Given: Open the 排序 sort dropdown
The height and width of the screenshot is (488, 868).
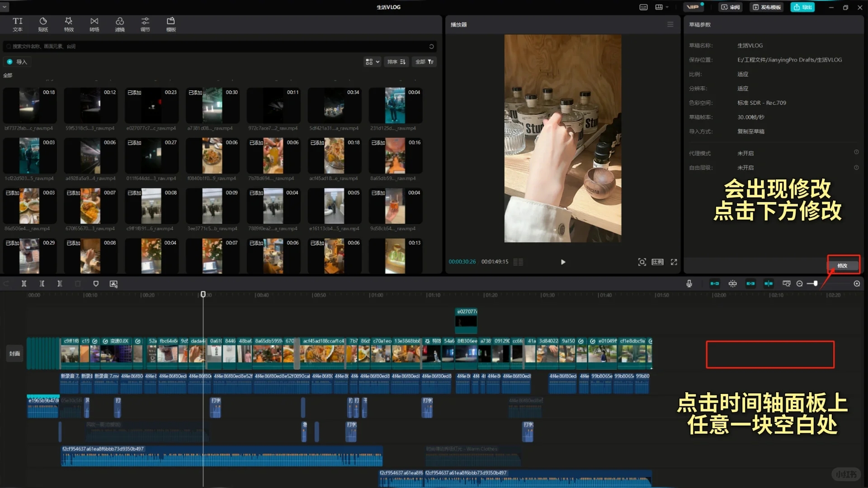Looking at the screenshot, I should [396, 62].
